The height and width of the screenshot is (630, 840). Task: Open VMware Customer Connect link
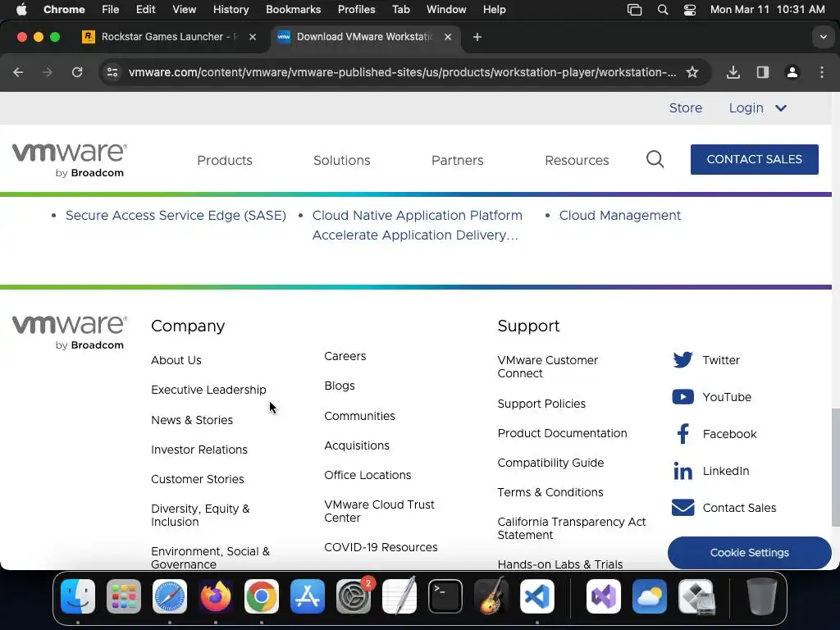(x=547, y=367)
